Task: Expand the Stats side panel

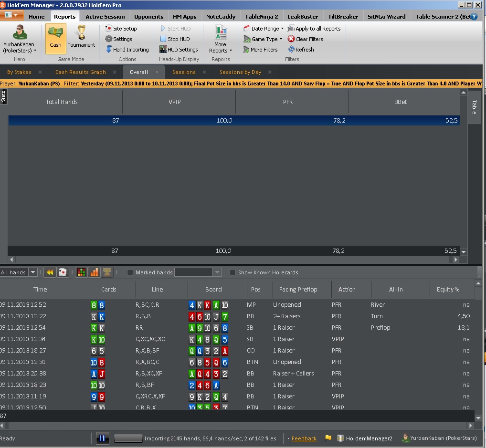Action: click(x=3, y=97)
